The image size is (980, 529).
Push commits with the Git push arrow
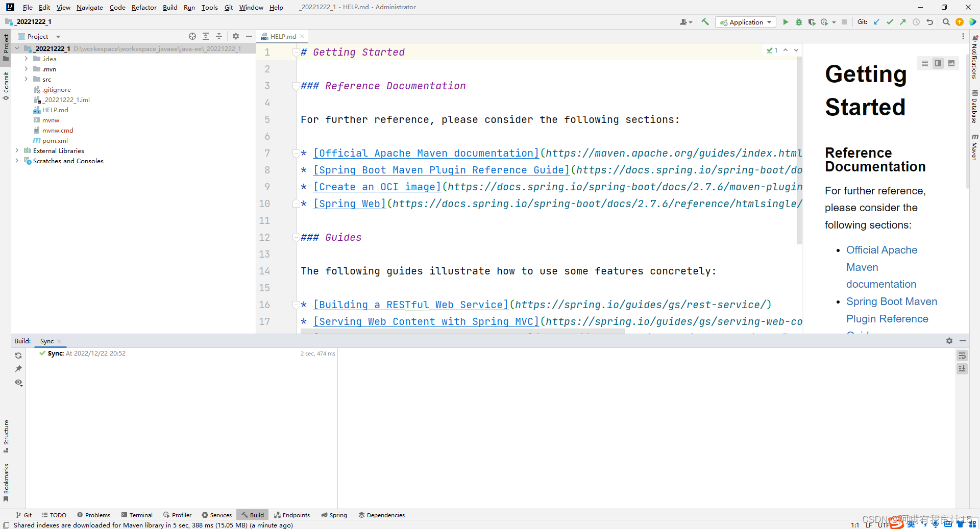click(903, 22)
